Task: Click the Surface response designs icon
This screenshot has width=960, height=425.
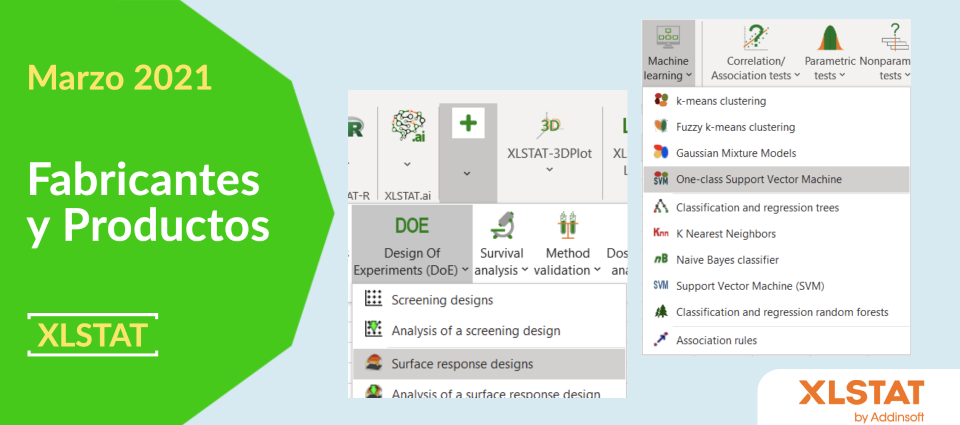Action: click(x=373, y=363)
